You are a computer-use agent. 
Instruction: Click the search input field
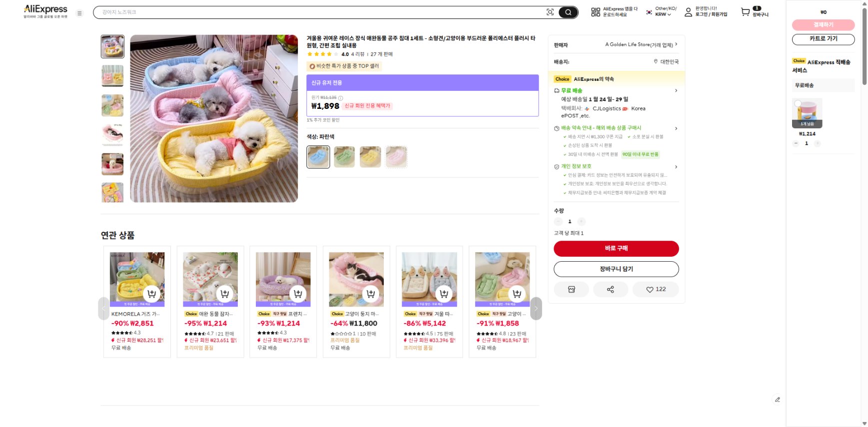320,12
